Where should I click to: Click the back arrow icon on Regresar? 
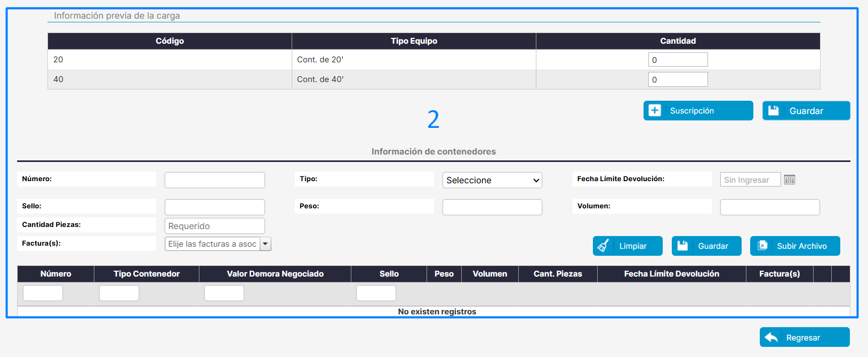tap(771, 337)
